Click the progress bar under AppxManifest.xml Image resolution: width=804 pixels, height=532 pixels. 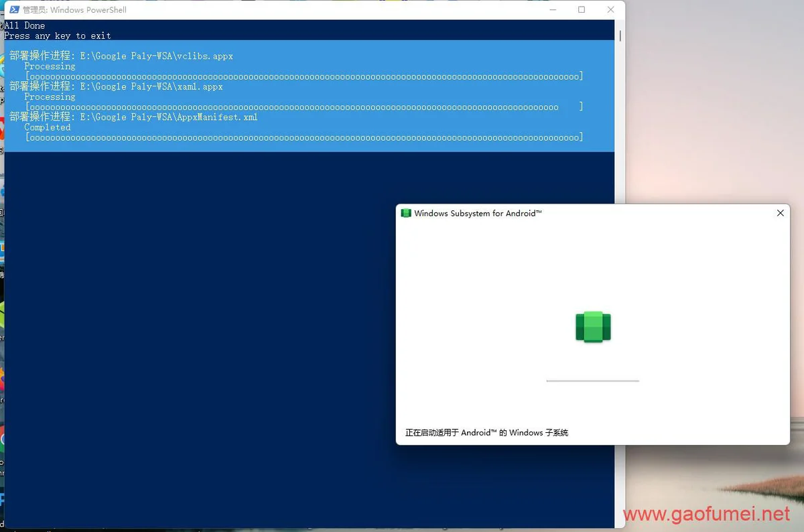tap(304, 137)
